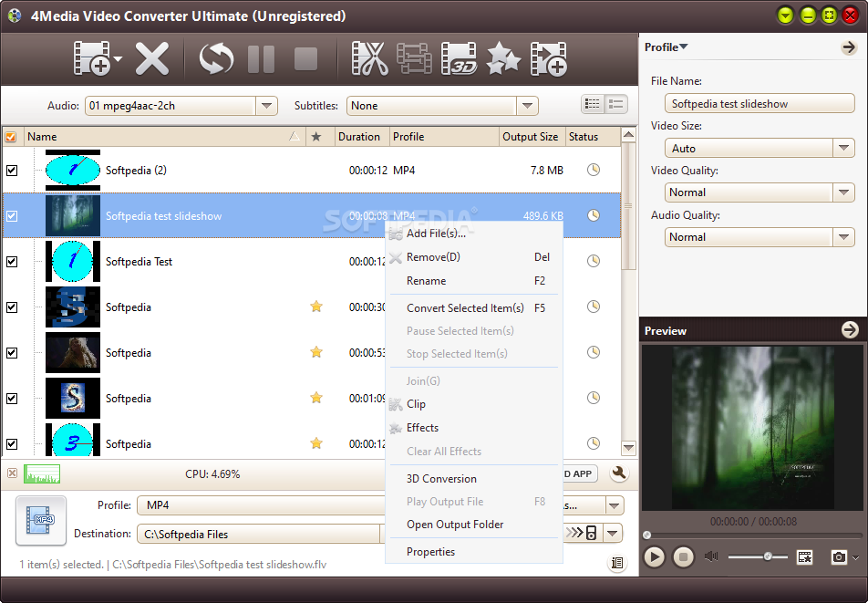Expand the Profile panel header menu

[x=666, y=47]
